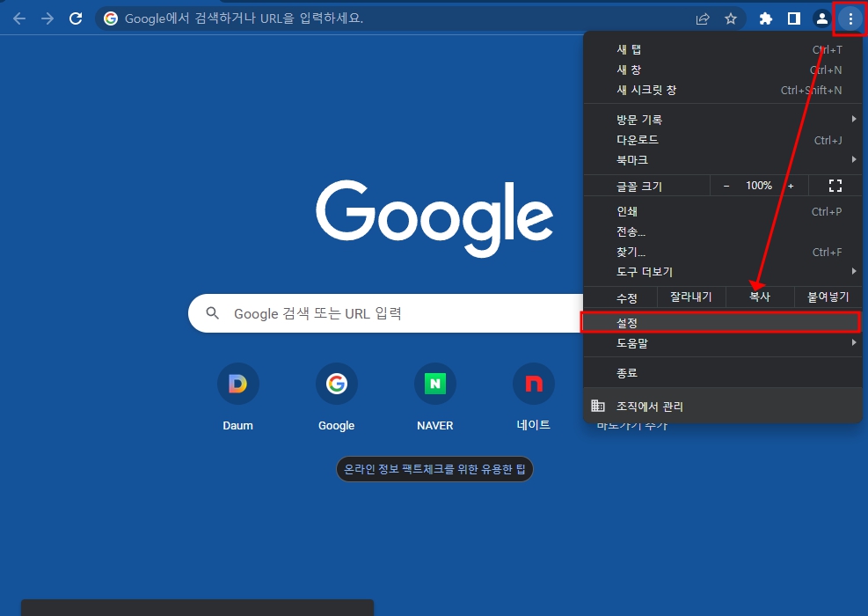Expand the 도움말 submenu arrow
Image resolution: width=868 pixels, height=616 pixels.
pos(854,342)
